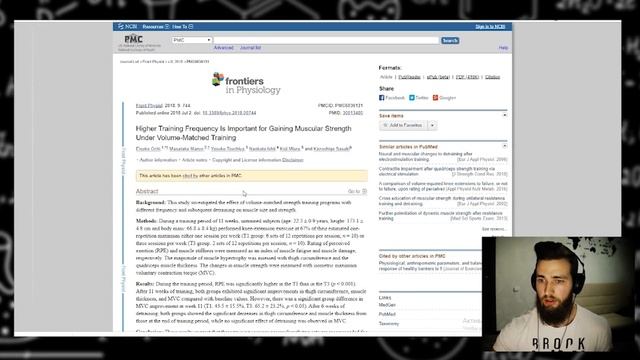Open the PMID number link
Screen dimensions: 640x360
(353, 113)
